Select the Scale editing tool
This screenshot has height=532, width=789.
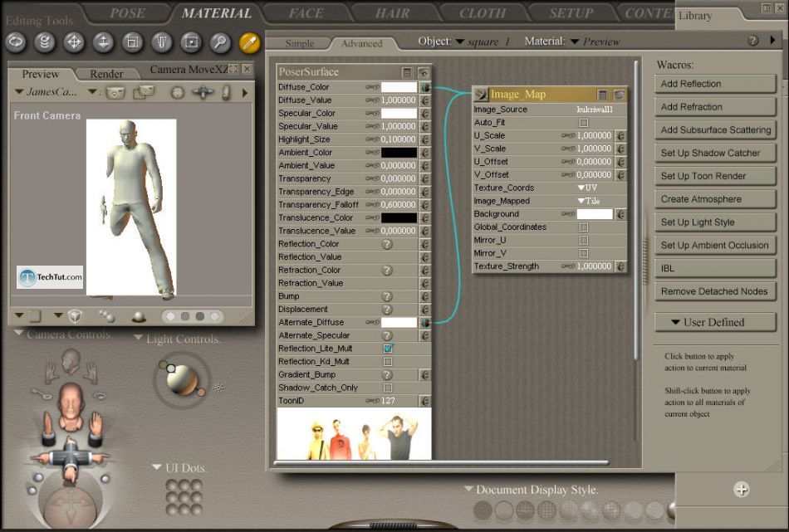132,42
